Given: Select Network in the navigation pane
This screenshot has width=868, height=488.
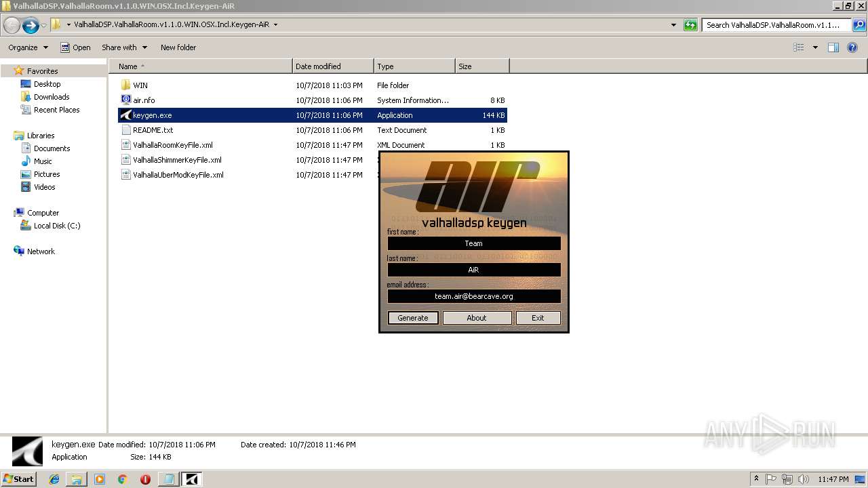Looking at the screenshot, I should [x=41, y=251].
